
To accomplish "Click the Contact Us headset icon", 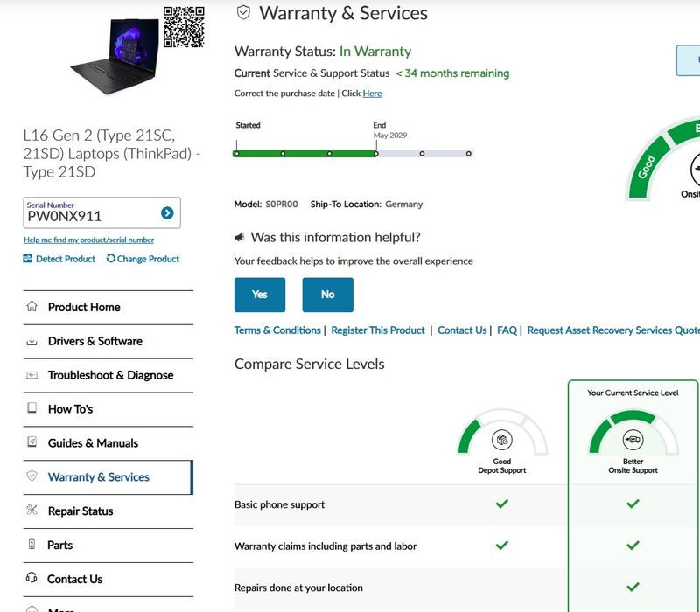I will [31, 578].
